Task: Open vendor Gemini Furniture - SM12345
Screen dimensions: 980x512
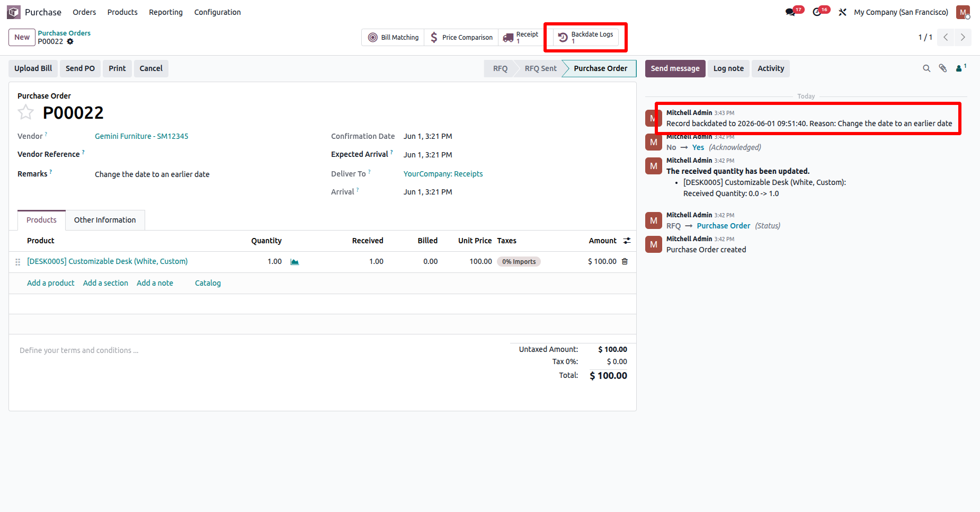Action: tap(141, 136)
